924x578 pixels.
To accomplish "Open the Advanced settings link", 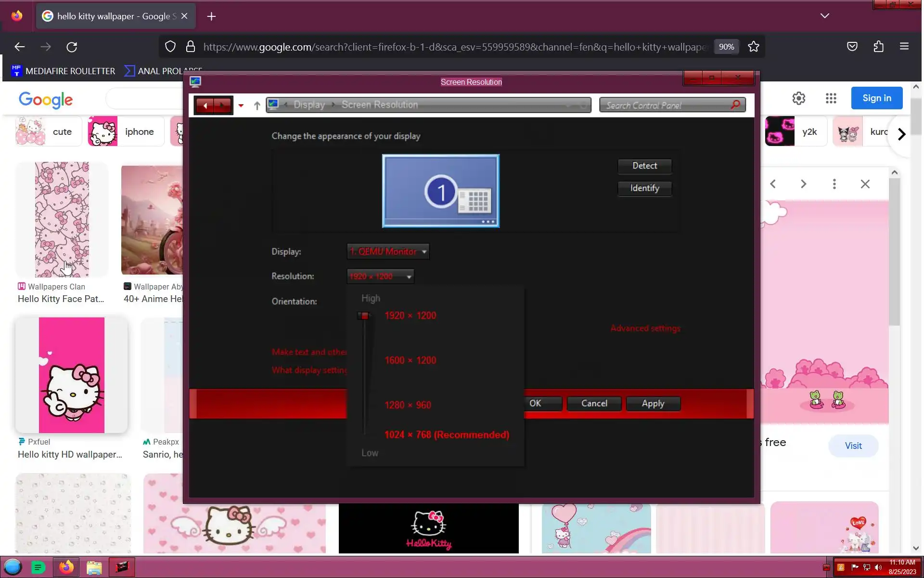I will click(x=645, y=328).
